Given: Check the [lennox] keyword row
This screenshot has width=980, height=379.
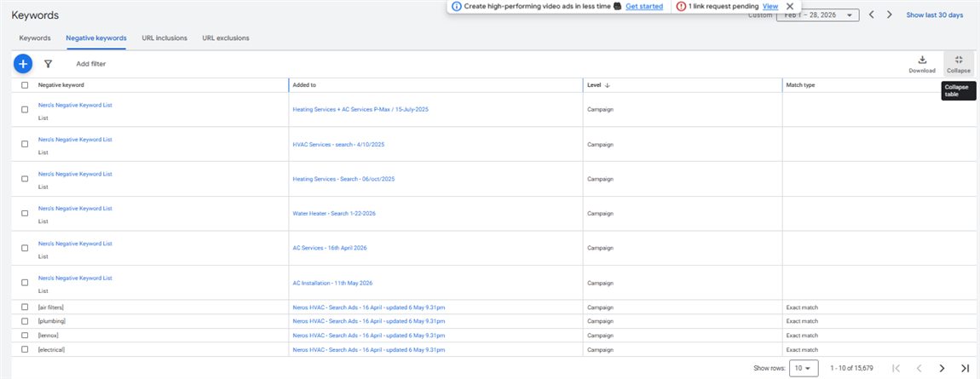Looking at the screenshot, I should 25,336.
